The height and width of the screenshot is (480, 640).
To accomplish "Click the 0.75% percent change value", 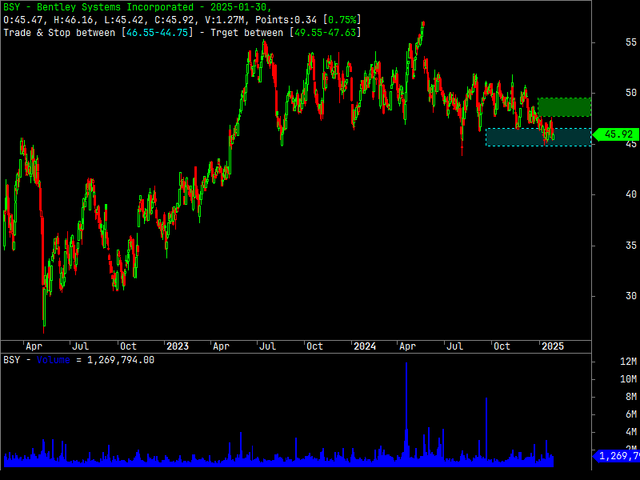I will [x=342, y=20].
